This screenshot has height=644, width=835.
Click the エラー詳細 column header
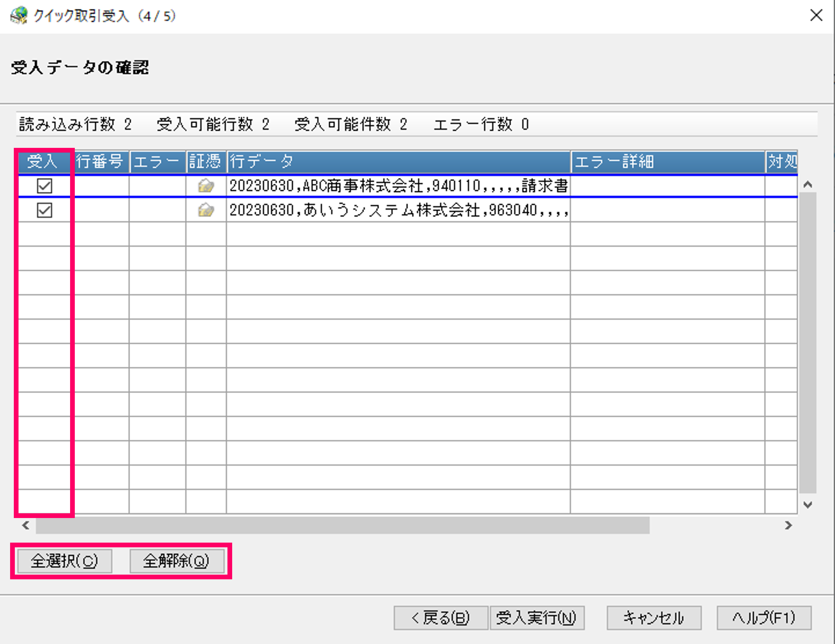tap(667, 161)
